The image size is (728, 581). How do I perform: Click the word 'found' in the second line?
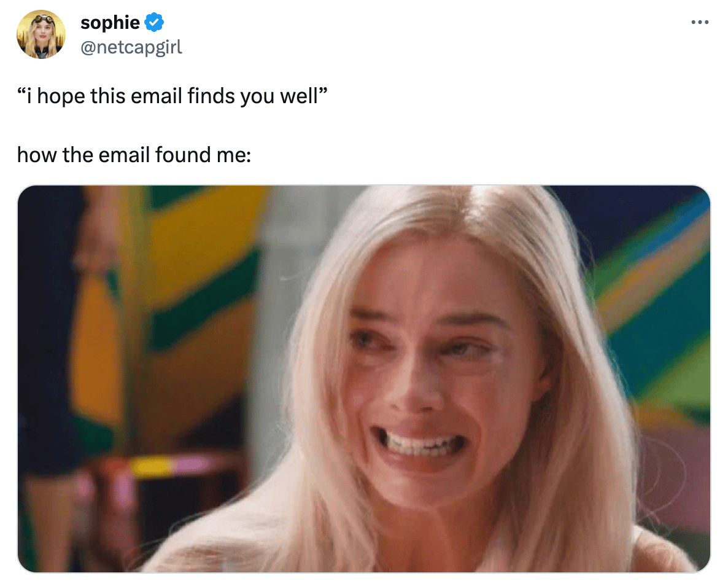(183, 155)
